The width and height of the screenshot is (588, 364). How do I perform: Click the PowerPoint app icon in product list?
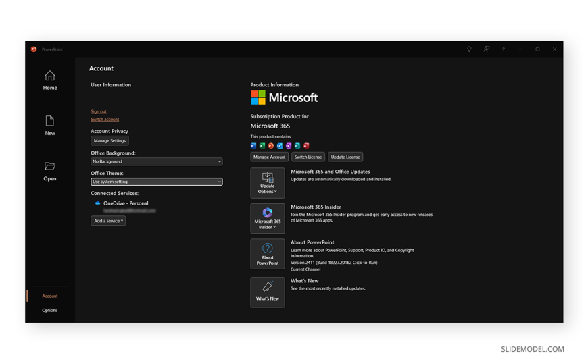(x=271, y=145)
